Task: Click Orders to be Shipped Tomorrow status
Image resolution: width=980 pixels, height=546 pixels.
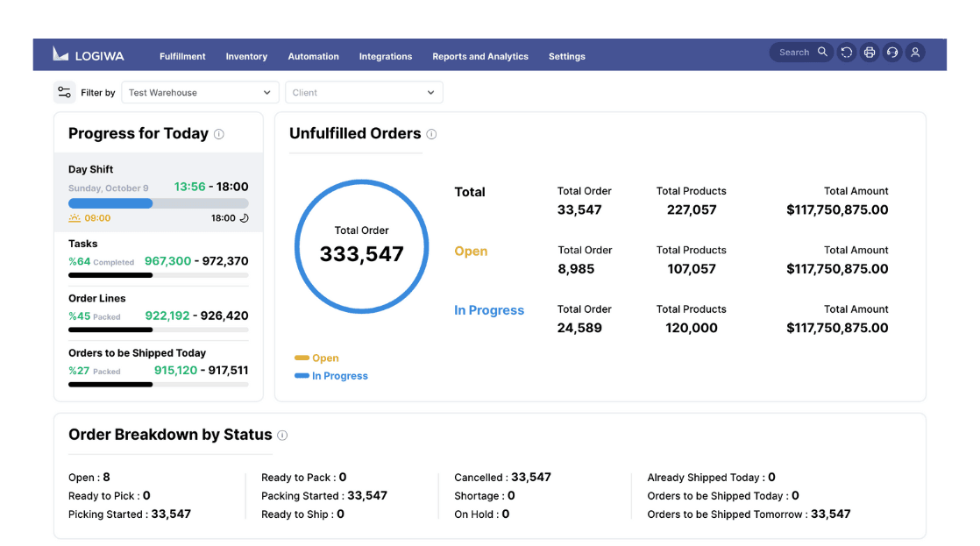Action: point(749,514)
